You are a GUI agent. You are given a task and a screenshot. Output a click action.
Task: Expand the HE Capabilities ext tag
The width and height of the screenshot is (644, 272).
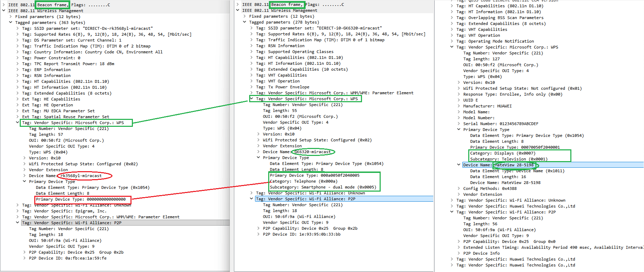coord(18,99)
